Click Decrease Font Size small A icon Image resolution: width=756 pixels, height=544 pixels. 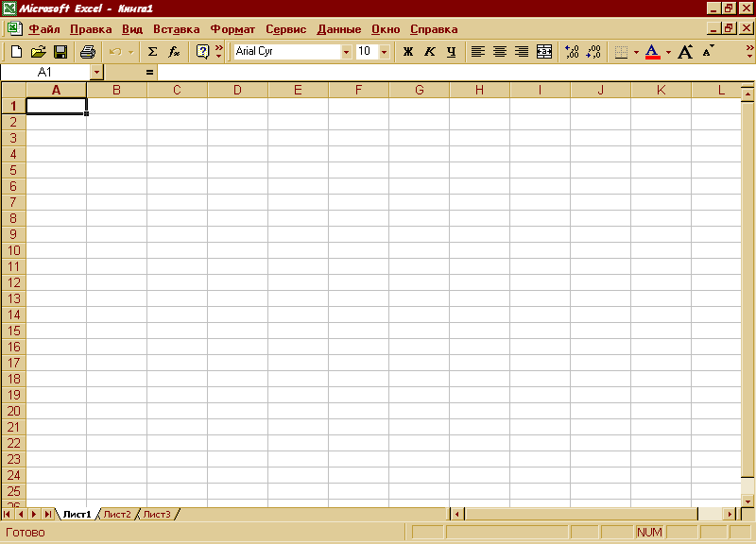[x=707, y=52]
